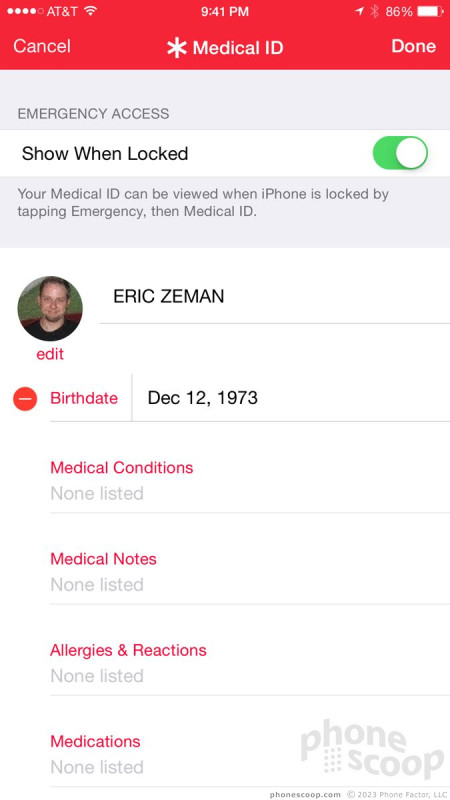Tap the Wi-Fi status icon

click(90, 12)
